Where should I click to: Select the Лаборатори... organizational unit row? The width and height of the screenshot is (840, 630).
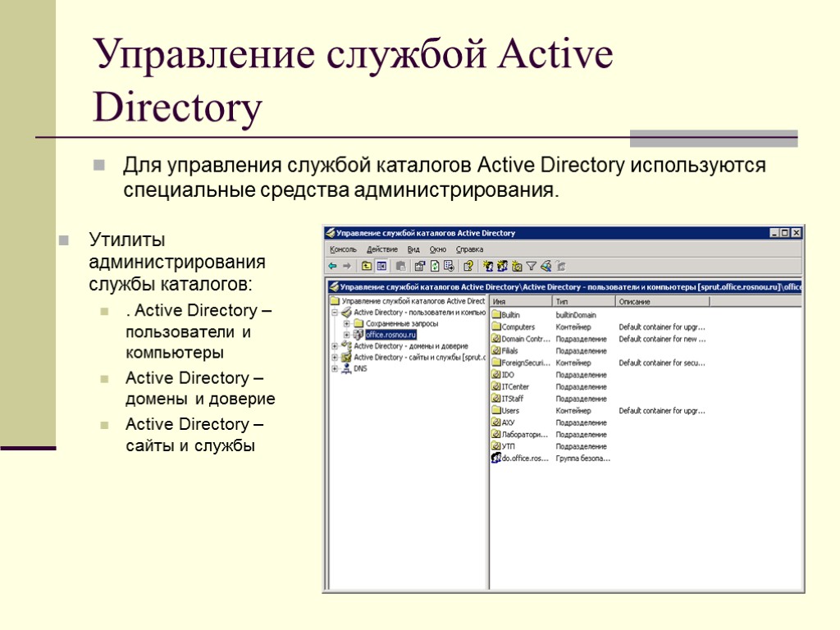549,435
